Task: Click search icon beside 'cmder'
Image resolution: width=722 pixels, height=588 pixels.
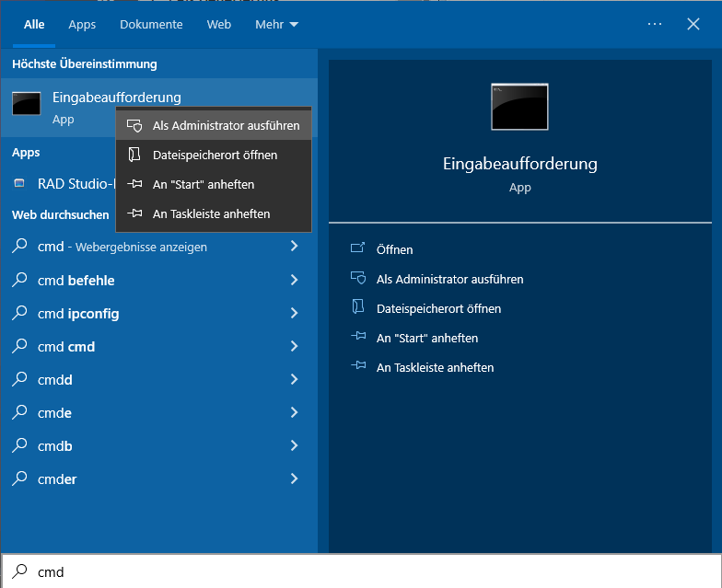Action: coord(19,478)
